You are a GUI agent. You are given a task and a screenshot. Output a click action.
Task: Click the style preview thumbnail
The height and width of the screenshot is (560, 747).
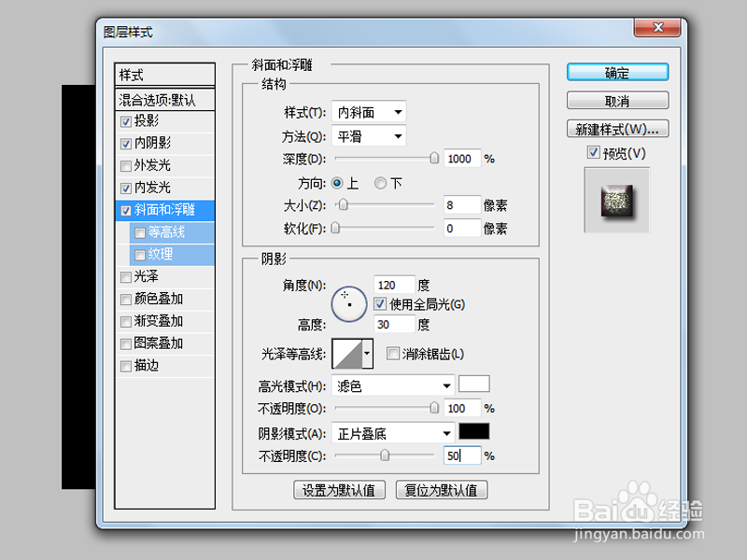click(617, 201)
